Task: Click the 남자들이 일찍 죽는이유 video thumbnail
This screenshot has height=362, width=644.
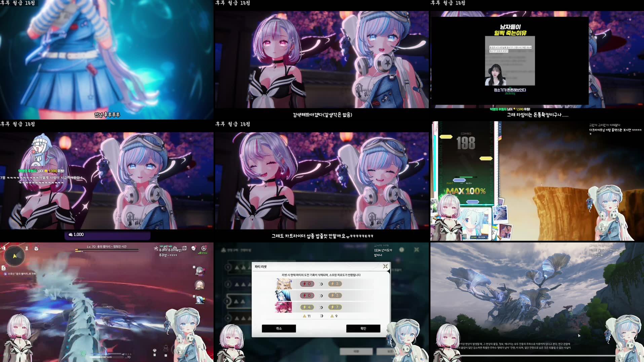Action: 510,61
